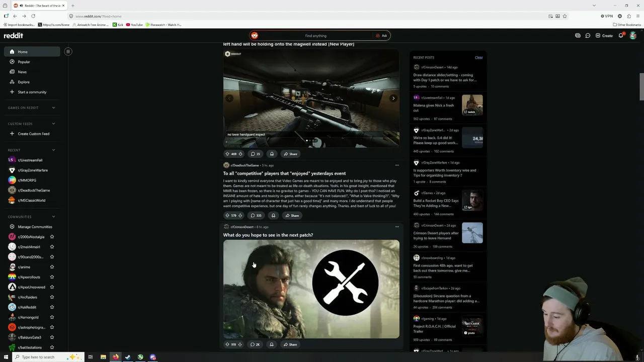The image size is (644, 362).
Task: Favorite r/AskReddit with its star
Action: pos(52,307)
